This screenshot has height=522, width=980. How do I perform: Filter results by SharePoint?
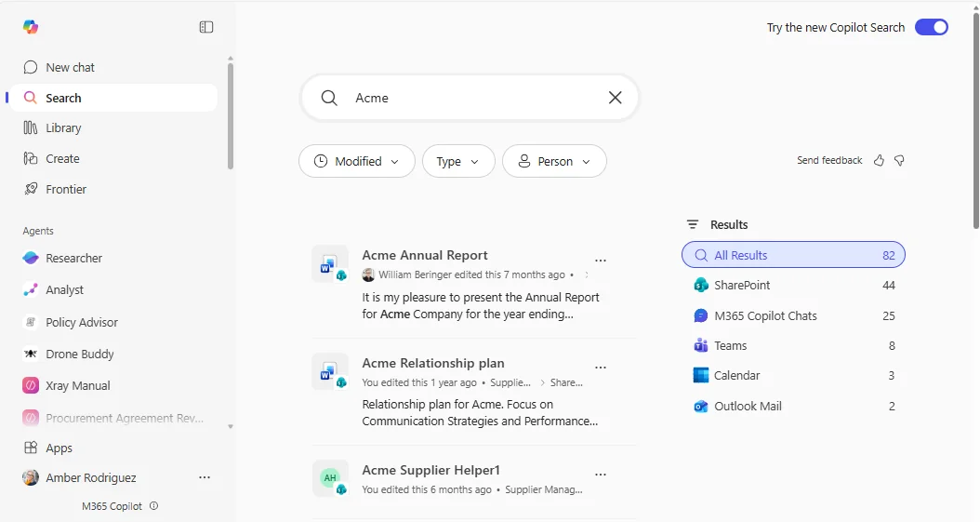(793, 285)
